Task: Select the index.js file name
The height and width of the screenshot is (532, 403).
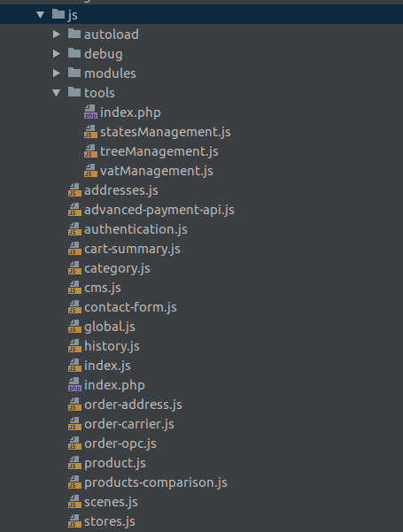Action: tap(107, 366)
